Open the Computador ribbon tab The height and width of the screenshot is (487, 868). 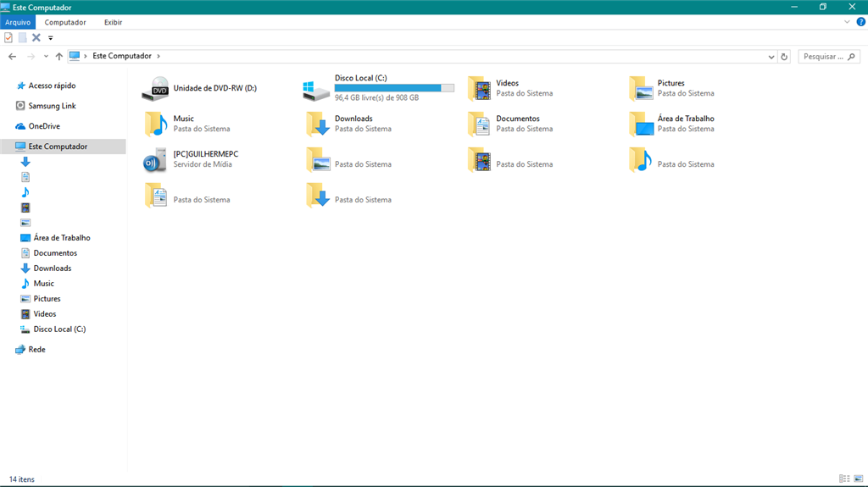pyautogui.click(x=64, y=22)
